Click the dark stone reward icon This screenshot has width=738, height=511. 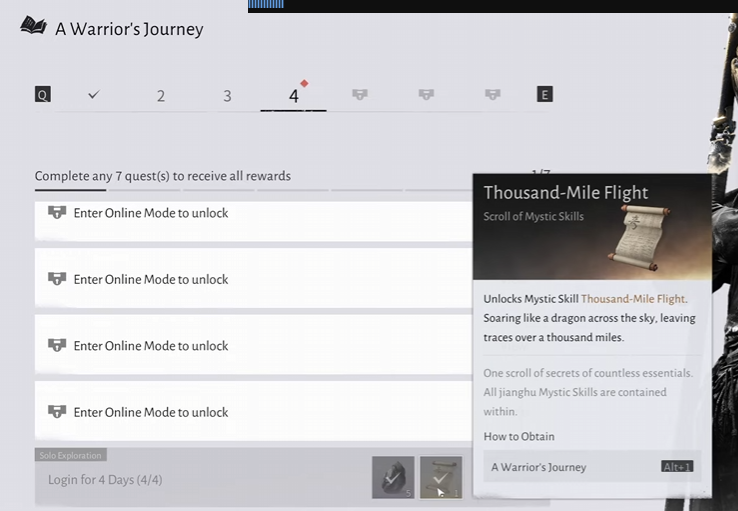tap(393, 477)
